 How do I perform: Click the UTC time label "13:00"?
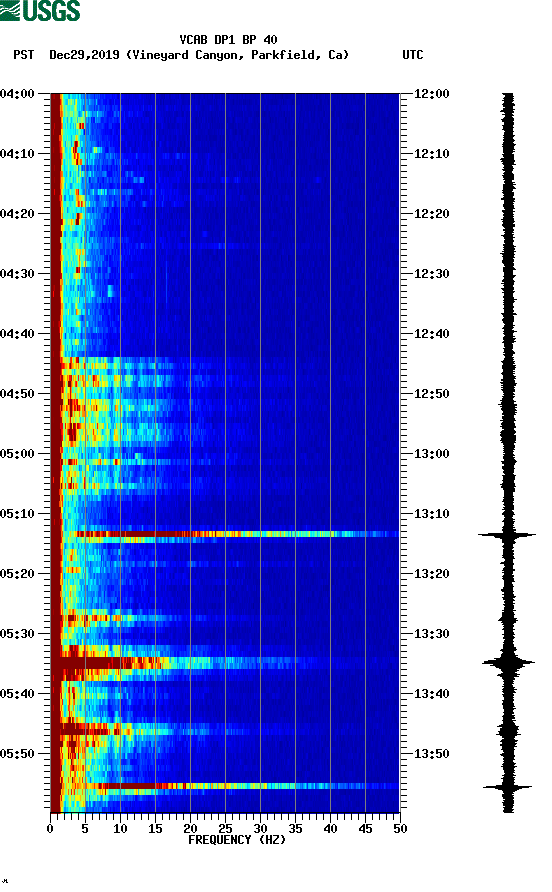431,454
